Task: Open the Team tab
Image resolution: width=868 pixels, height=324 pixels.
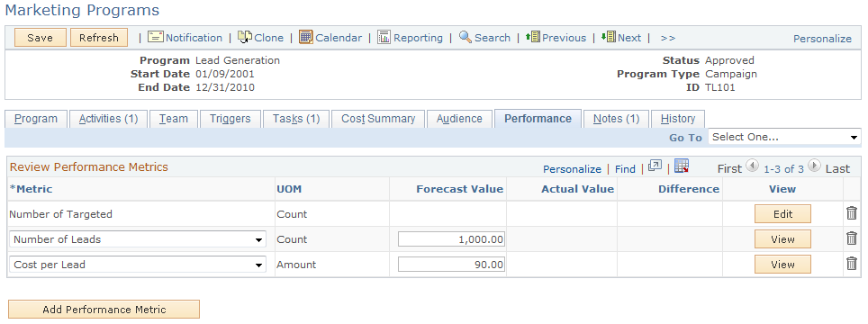Action: tap(174, 119)
